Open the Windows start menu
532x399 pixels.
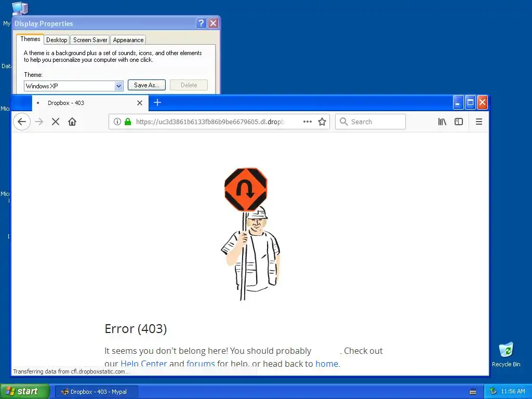click(x=24, y=391)
